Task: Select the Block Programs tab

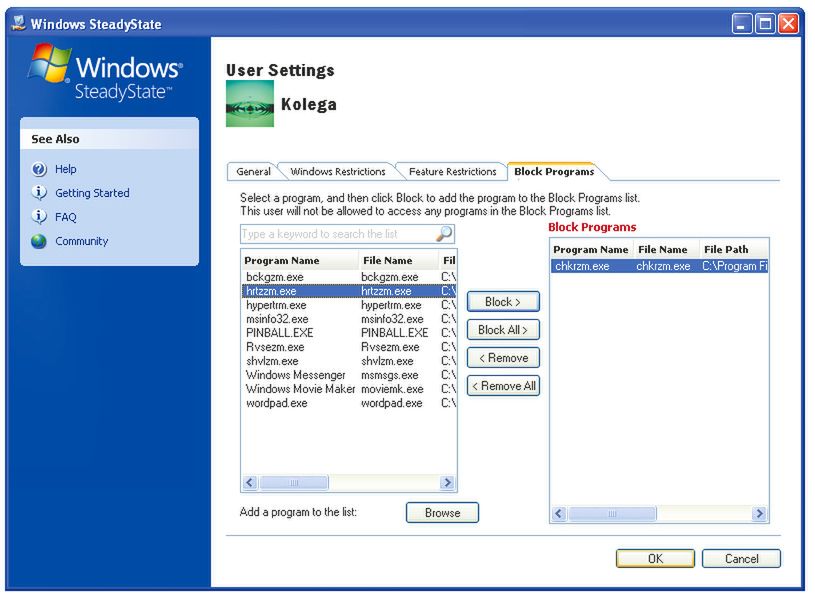Action: pos(554,171)
